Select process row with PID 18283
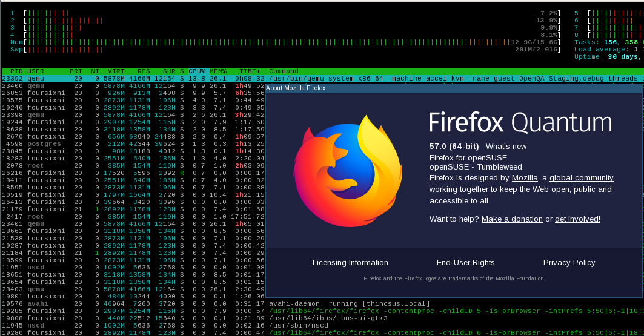This screenshot has height=336, width=644. 133,159
